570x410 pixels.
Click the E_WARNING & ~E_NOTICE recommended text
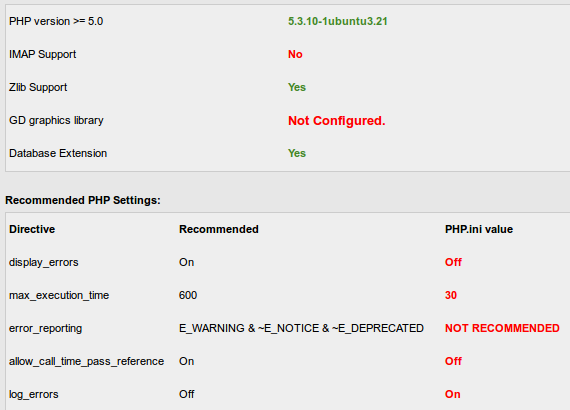pos(301,328)
